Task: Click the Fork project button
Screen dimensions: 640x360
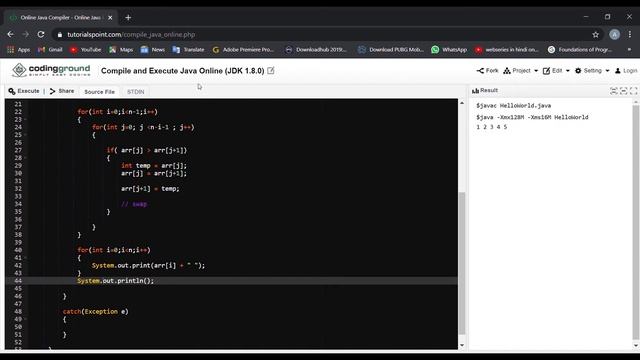Action: tap(487, 71)
